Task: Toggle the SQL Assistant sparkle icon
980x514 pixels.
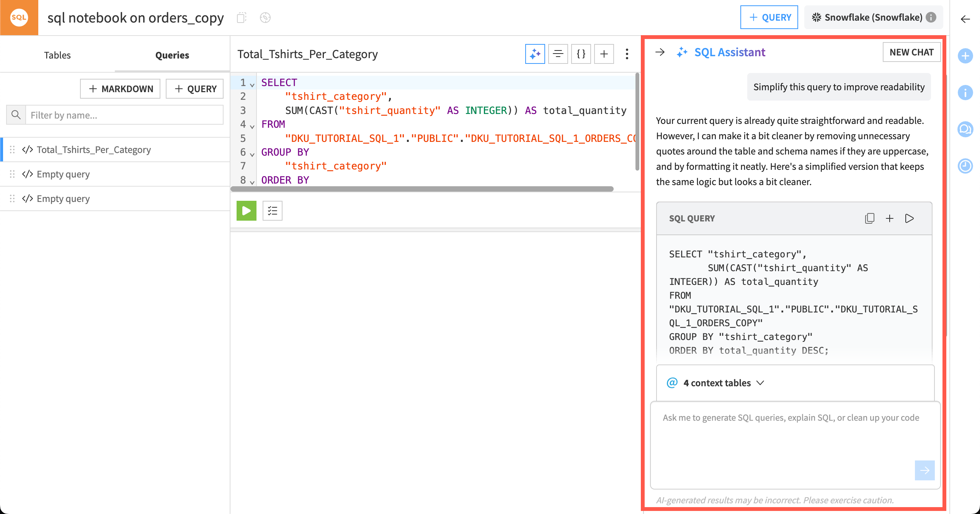Action: (x=535, y=54)
